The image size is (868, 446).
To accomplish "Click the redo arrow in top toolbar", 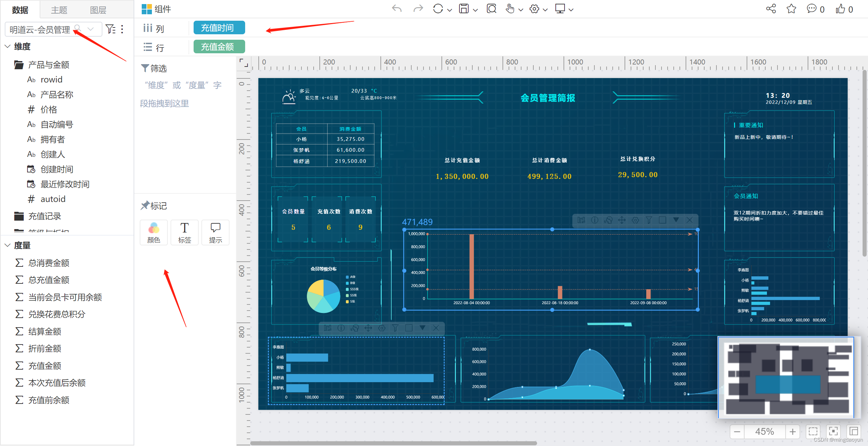I will click(418, 9).
